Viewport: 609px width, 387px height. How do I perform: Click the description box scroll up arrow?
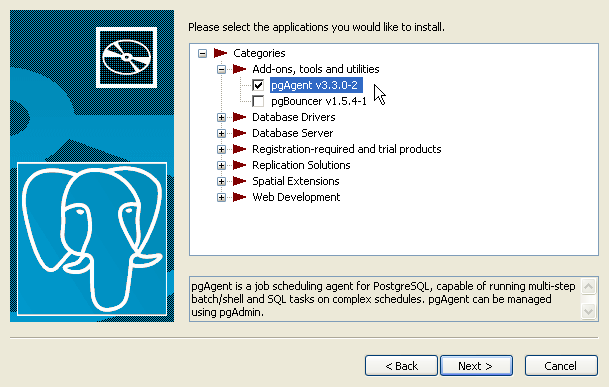tap(588, 286)
